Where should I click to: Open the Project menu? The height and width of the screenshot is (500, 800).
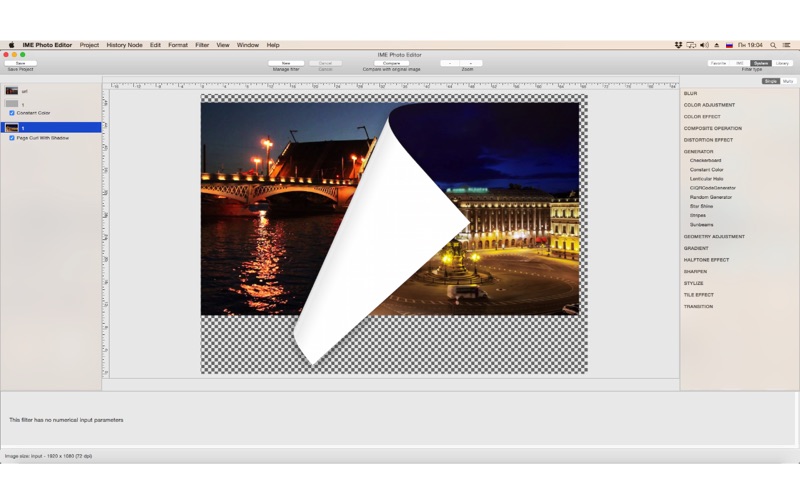[x=89, y=45]
